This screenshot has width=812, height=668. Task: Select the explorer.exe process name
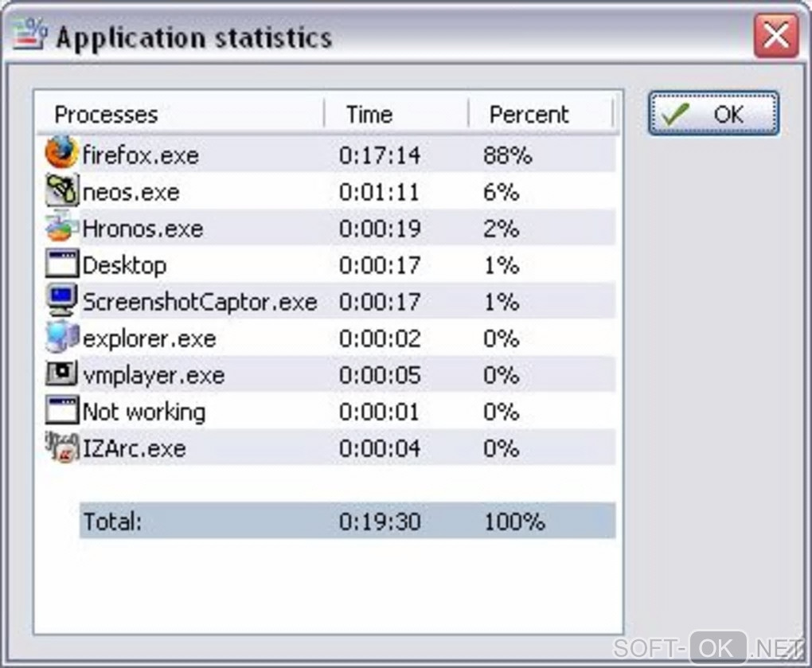click(x=149, y=338)
